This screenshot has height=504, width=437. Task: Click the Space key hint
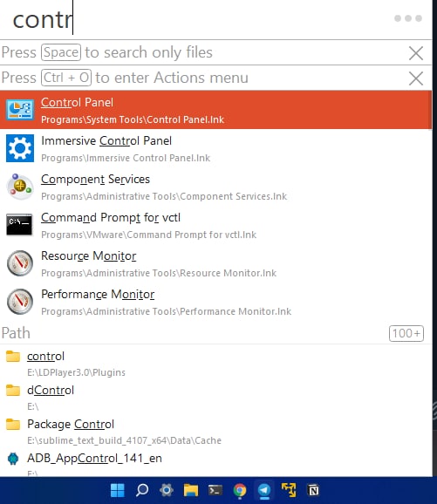tap(61, 52)
